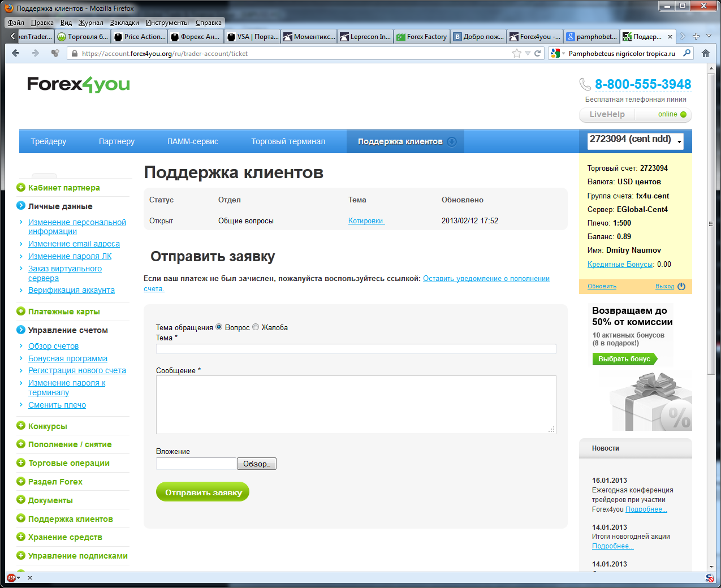Click the Сменить плечо link
Screen dimensions: 721x588
pos(57,405)
